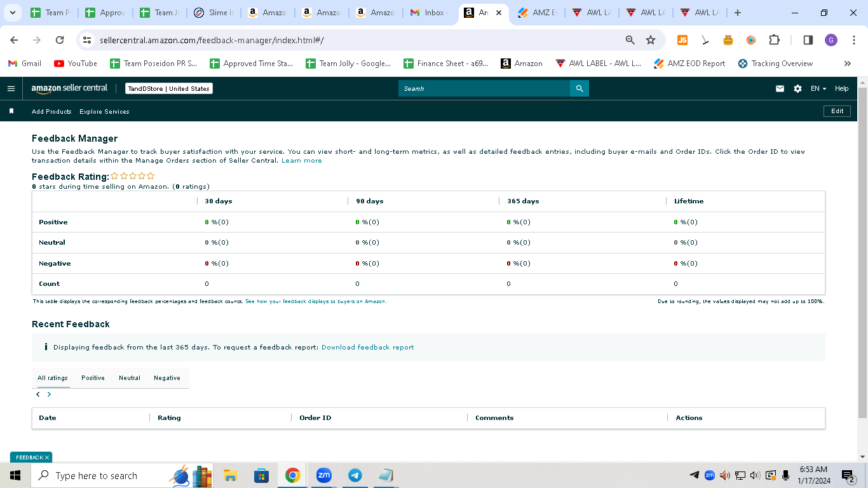Go to next feedback page arrow
Image resolution: width=868 pixels, height=488 pixels.
(x=49, y=395)
